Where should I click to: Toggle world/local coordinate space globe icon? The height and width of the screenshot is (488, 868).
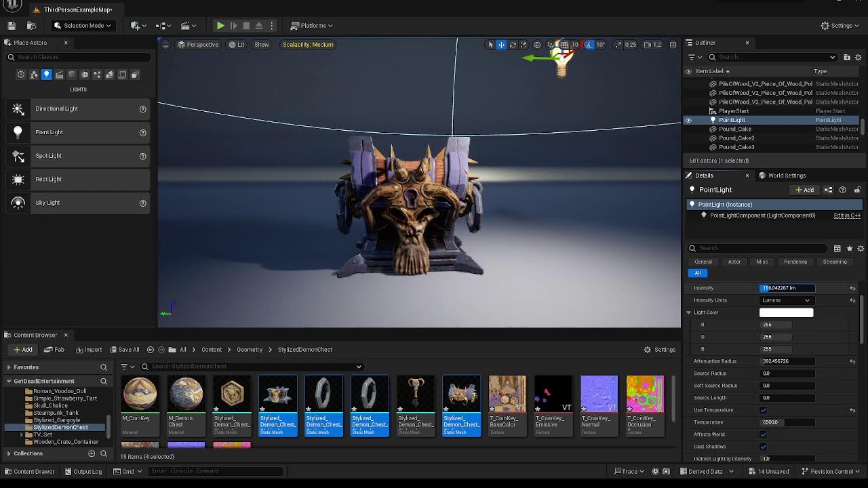(x=537, y=45)
